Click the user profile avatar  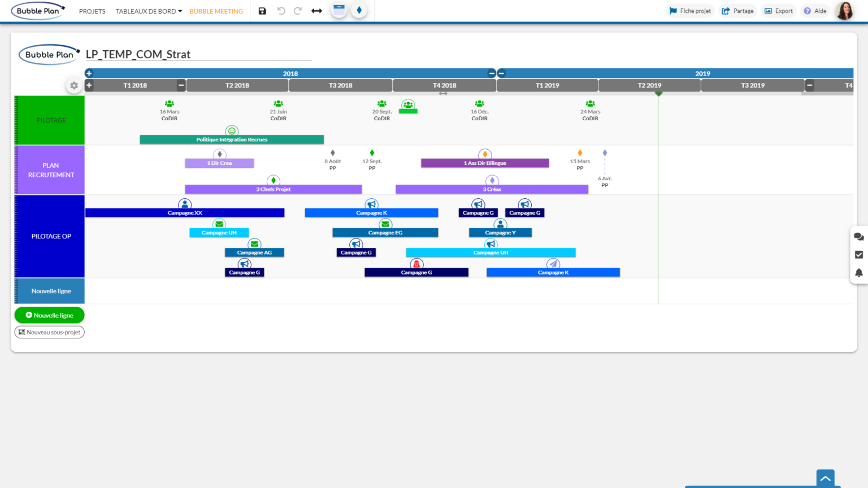tap(844, 11)
